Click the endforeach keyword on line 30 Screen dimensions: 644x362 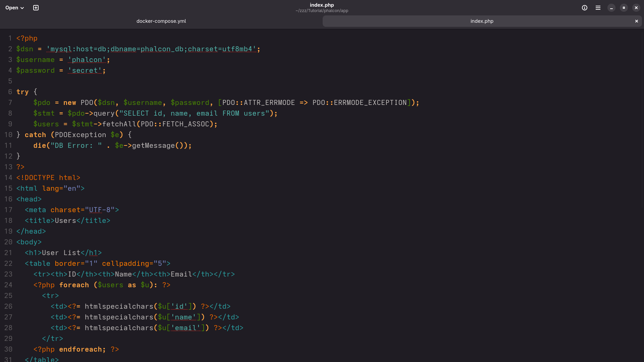pyautogui.click(x=80, y=349)
